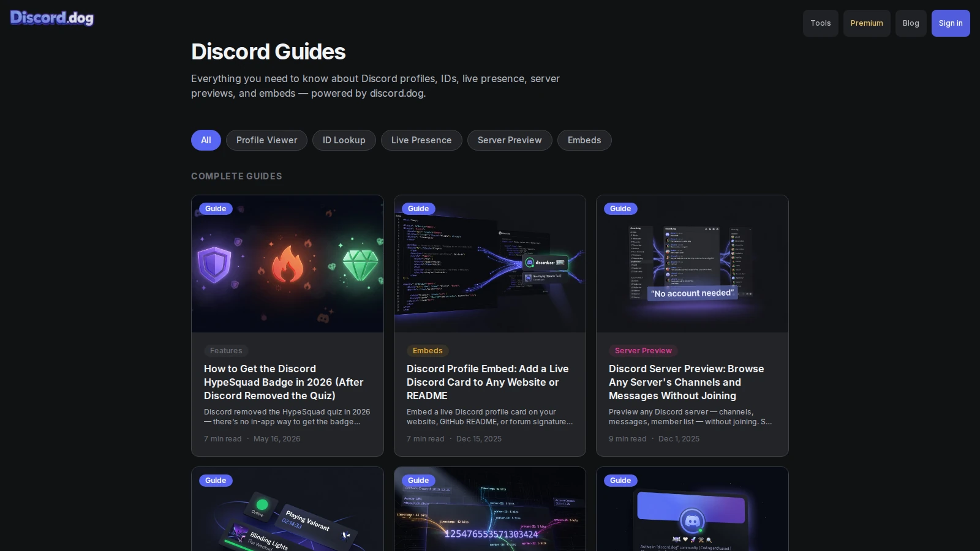980x551 pixels.
Task: Click the "Dec 1, 2025" date text
Action: tap(679, 439)
